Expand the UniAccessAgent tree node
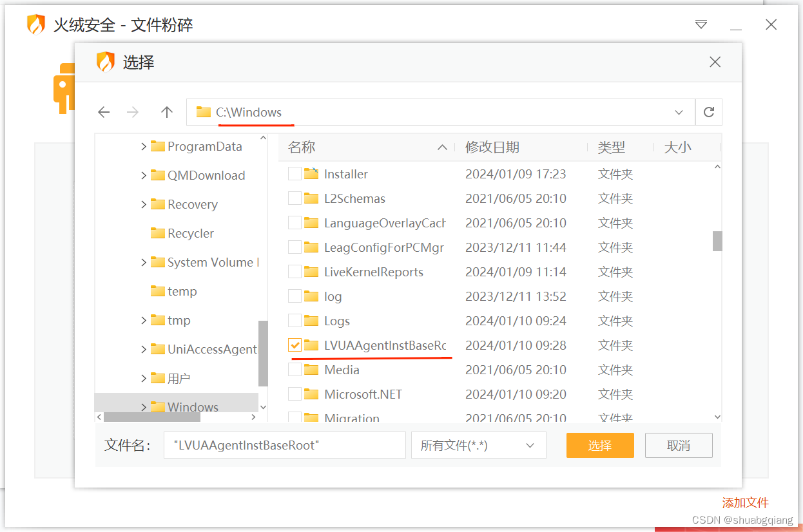The height and width of the screenshot is (532, 803). click(x=144, y=349)
